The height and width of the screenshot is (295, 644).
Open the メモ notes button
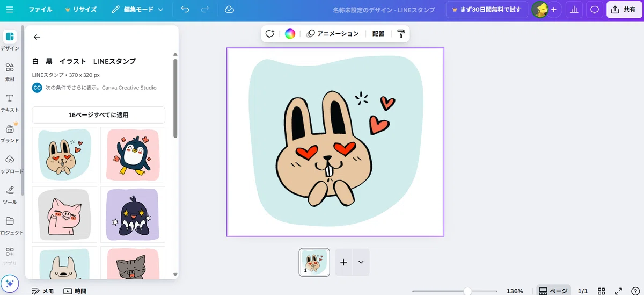43,291
